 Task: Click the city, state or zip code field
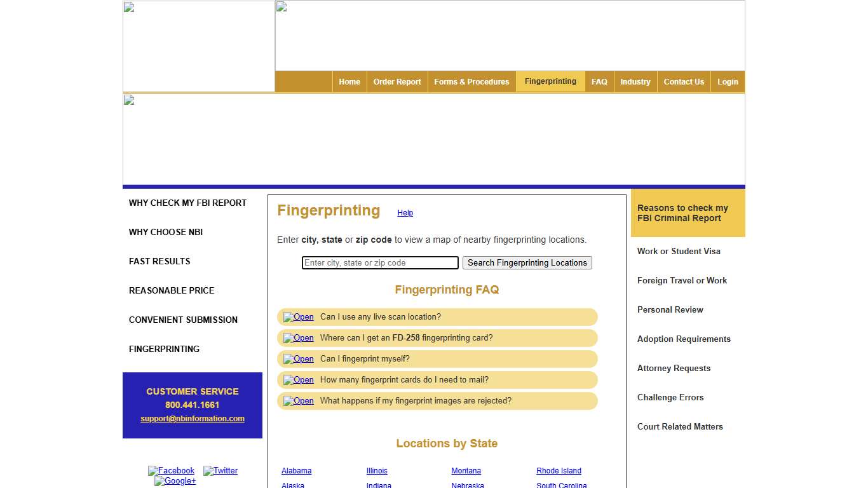pos(379,262)
